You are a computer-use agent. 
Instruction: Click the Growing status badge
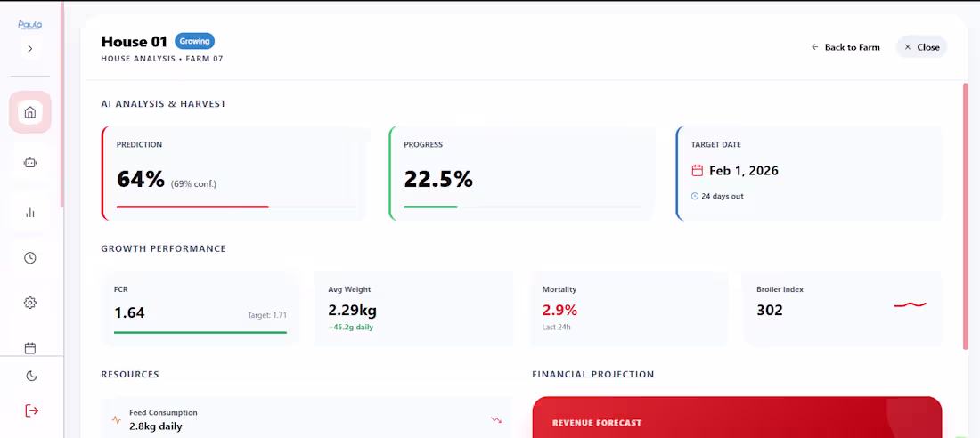pos(194,41)
